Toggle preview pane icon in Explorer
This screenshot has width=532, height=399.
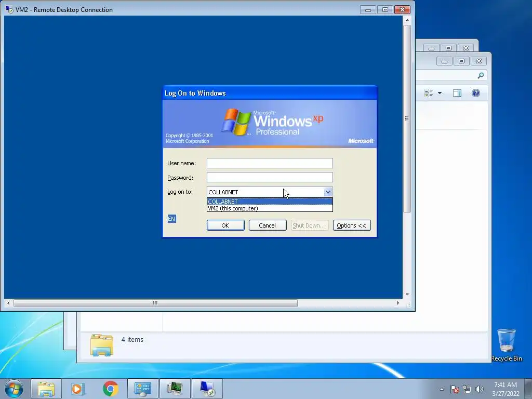pos(457,93)
